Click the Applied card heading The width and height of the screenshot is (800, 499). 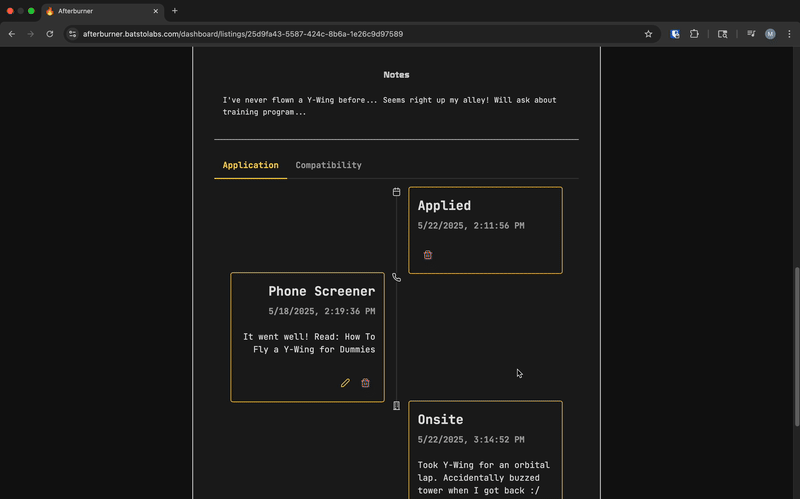444,206
